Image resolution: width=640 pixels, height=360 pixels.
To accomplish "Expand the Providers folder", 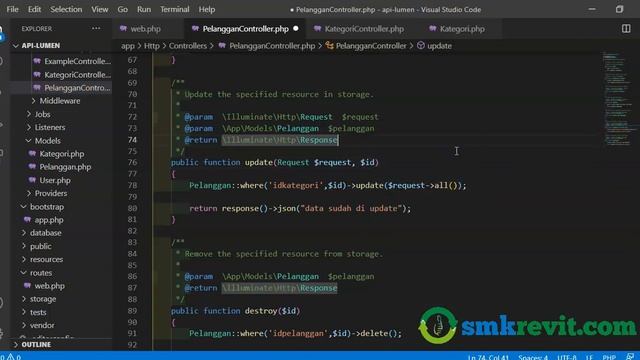I will (x=51, y=193).
